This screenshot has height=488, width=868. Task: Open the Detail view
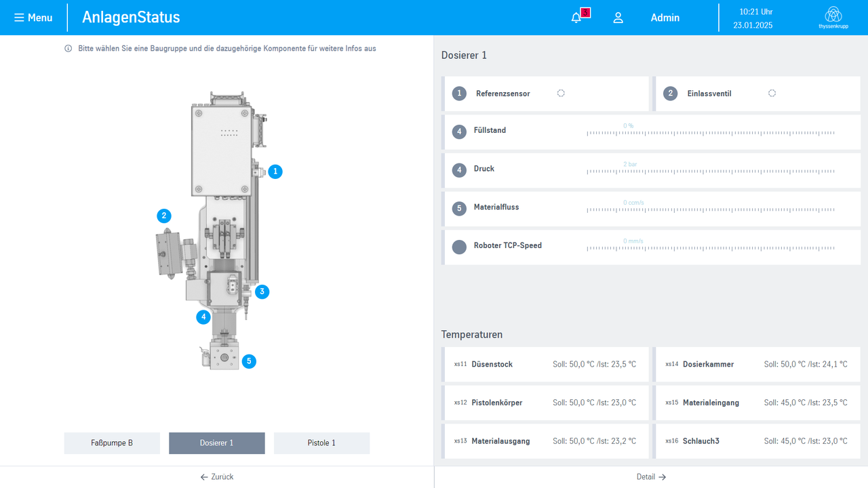point(651,477)
